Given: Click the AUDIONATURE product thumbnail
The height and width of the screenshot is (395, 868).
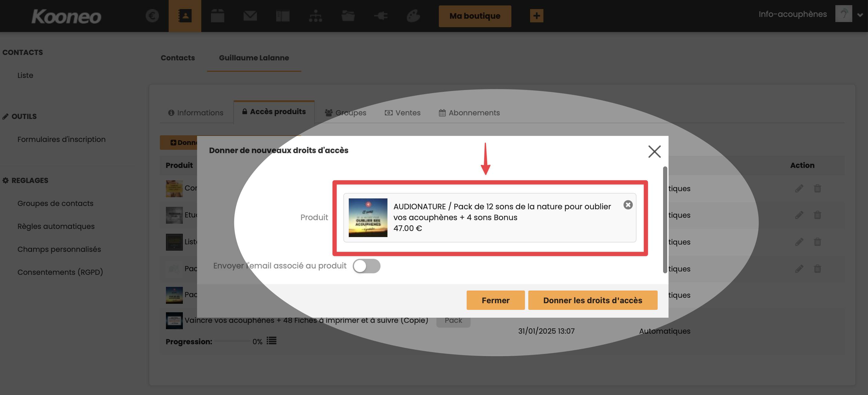Looking at the screenshot, I should tap(368, 217).
